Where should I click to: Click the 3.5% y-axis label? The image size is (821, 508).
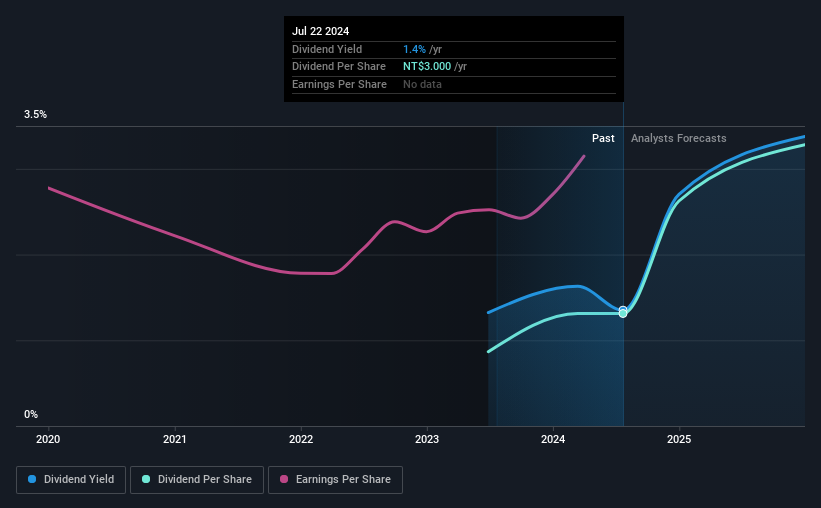coord(36,115)
